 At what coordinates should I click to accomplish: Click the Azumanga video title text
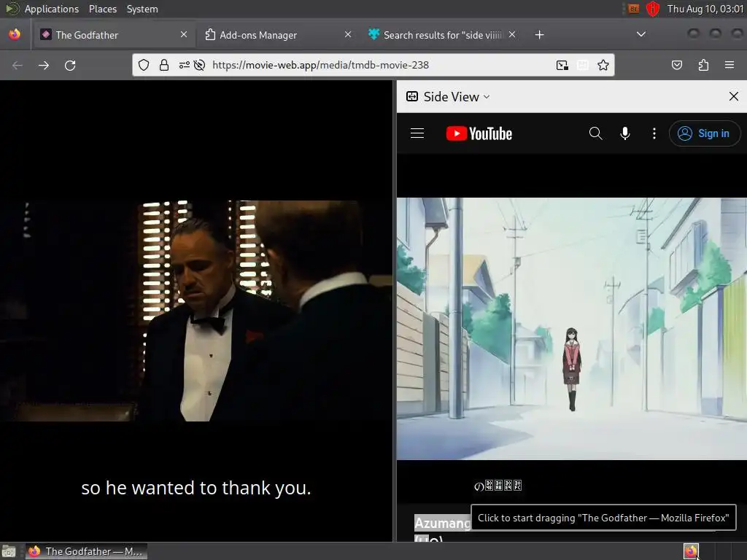pyautogui.click(x=442, y=524)
